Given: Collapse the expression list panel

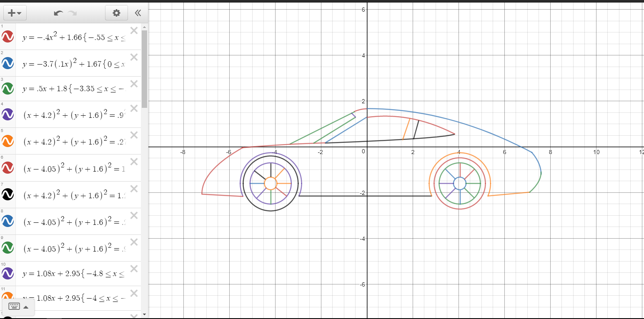Looking at the screenshot, I should pos(138,13).
